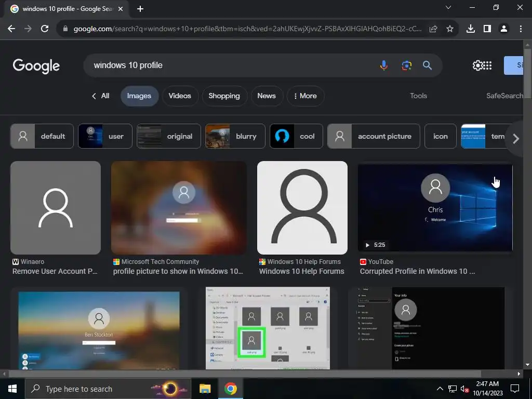Toggle the Chrome side panel
The height and width of the screenshot is (399, 532).
487,29
